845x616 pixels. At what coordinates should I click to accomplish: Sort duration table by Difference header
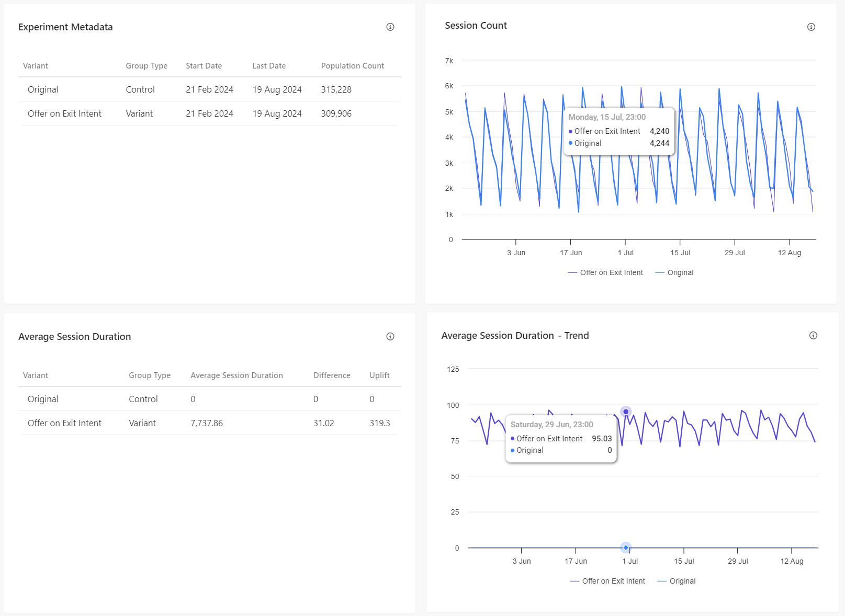(332, 375)
